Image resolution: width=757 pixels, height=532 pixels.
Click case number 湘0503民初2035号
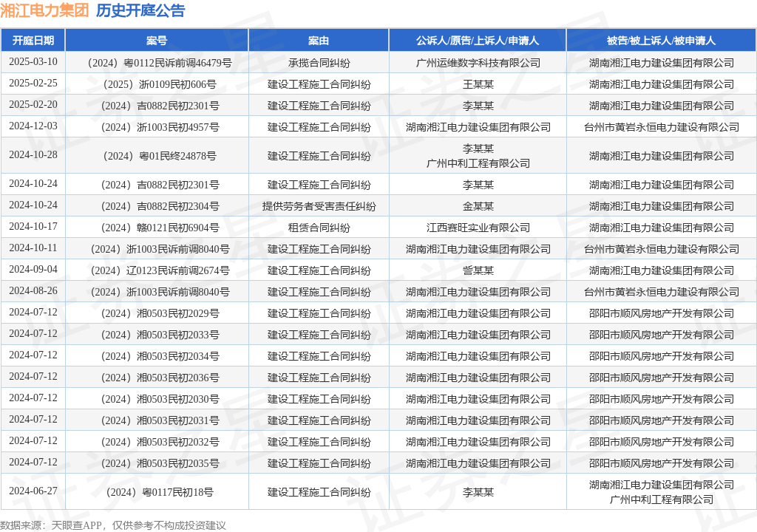point(160,463)
